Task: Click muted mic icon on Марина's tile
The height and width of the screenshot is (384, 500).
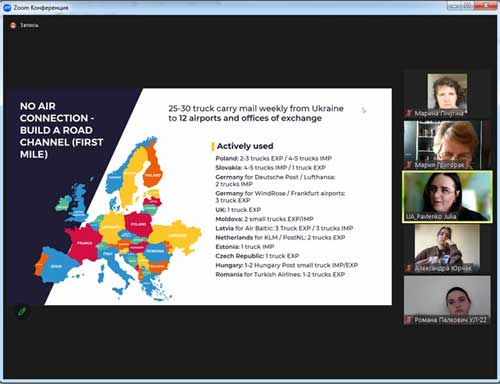Action: [x=409, y=114]
